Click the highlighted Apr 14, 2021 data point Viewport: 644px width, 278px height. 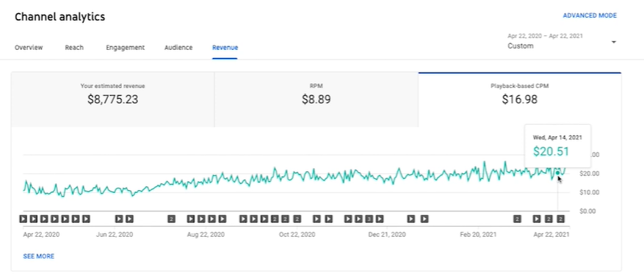pyautogui.click(x=557, y=172)
